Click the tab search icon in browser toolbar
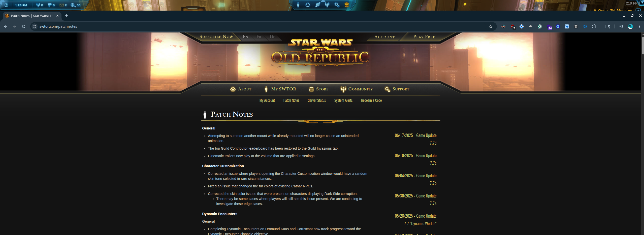644x235 pixels. pyautogui.click(x=608, y=26)
